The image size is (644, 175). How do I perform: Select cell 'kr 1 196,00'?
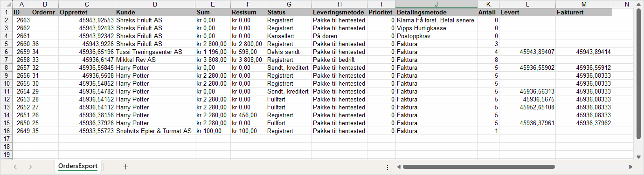pyautogui.click(x=213, y=52)
